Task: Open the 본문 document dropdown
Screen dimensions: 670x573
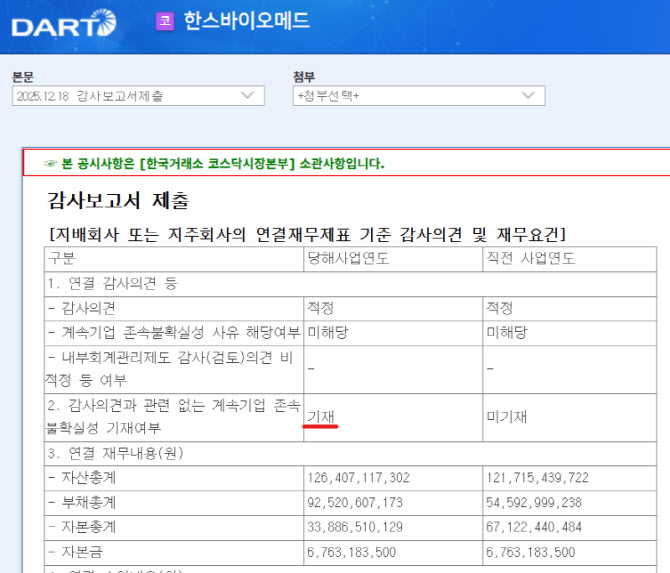Action: pos(138,96)
